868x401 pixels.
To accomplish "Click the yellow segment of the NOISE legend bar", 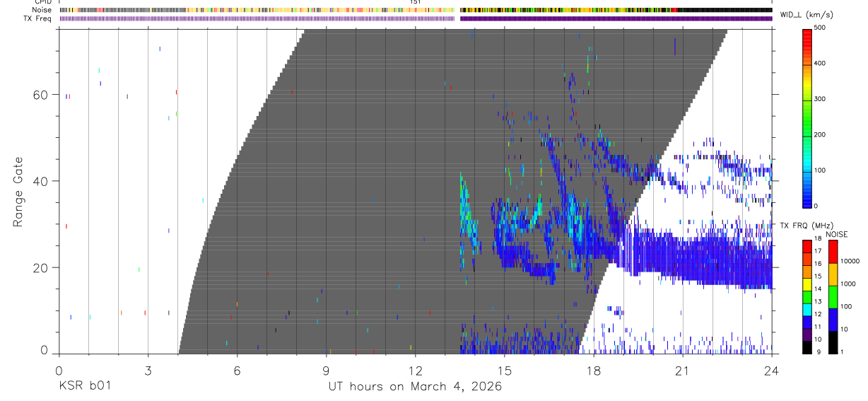I will pos(833,274).
